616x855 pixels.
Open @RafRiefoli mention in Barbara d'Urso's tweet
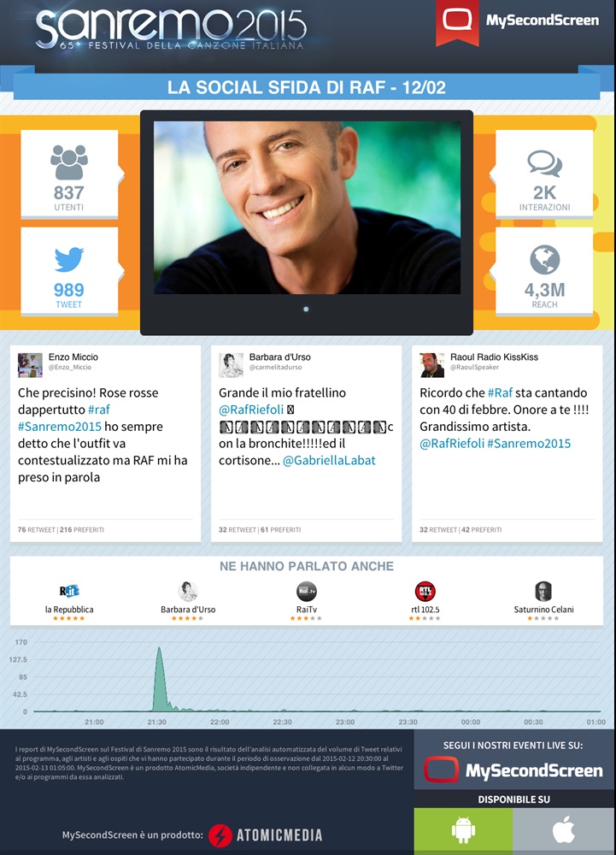pyautogui.click(x=251, y=410)
